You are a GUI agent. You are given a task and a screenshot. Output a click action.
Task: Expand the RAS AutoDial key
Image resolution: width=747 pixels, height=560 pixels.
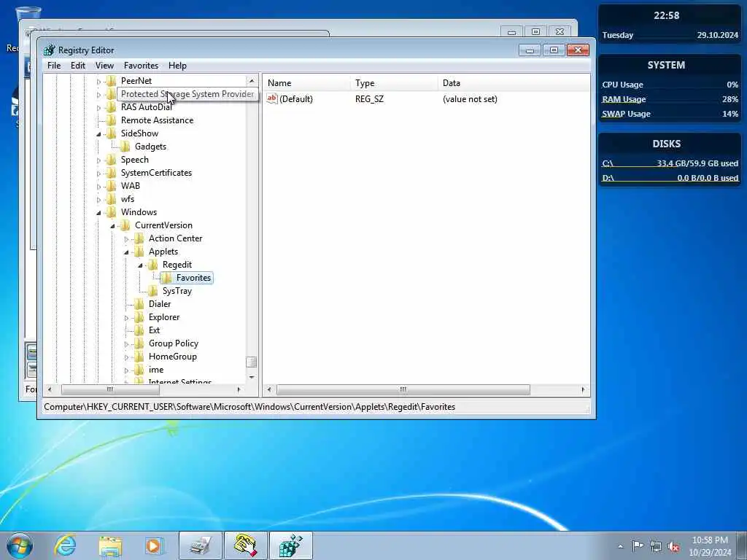pos(98,108)
